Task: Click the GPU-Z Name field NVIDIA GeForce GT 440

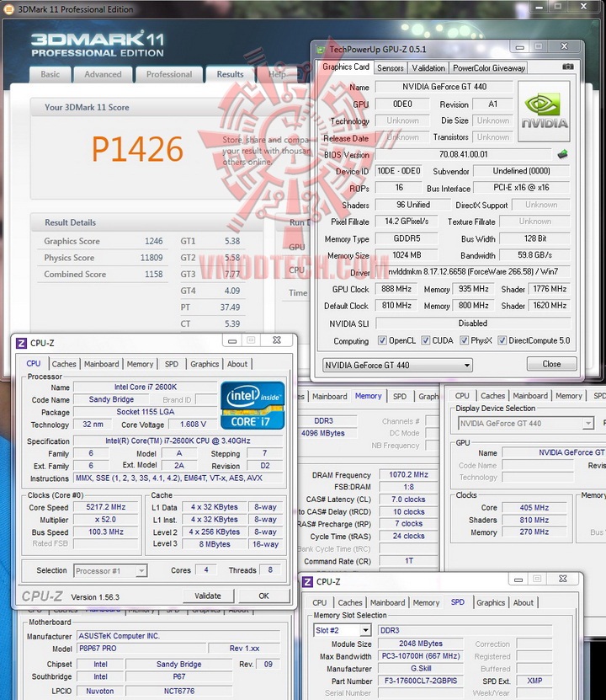Action: [444, 87]
